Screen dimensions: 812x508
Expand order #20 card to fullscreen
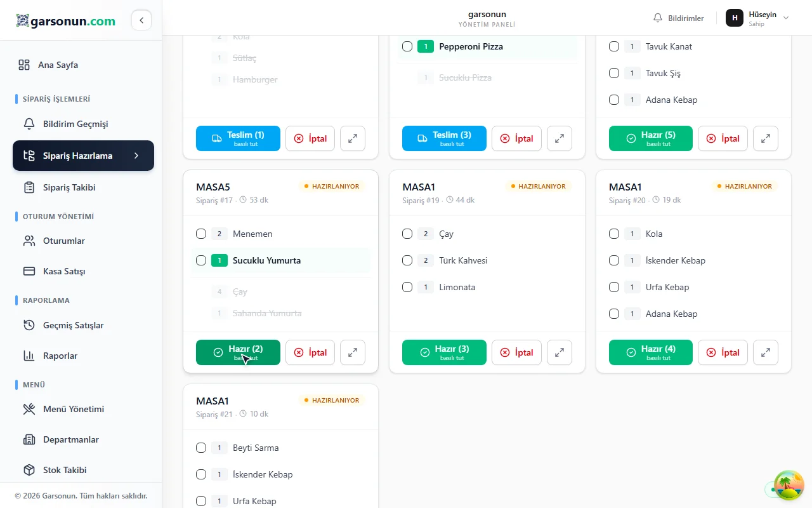point(766,352)
